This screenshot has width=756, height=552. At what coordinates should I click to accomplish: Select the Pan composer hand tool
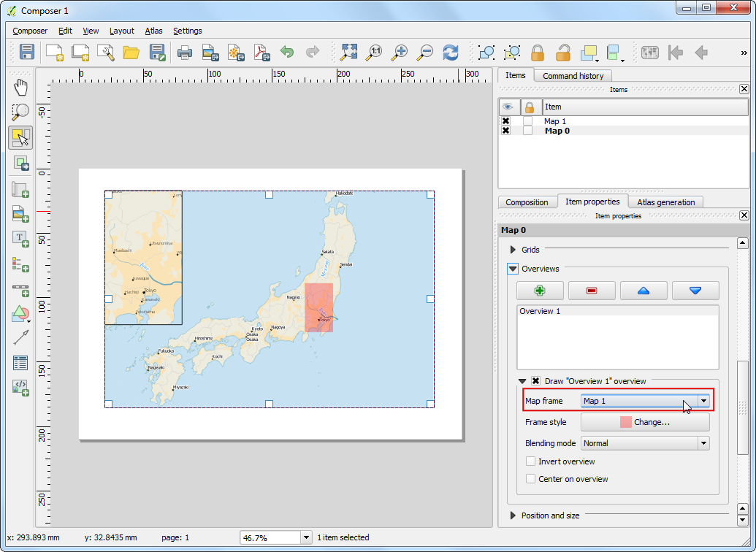[x=20, y=88]
